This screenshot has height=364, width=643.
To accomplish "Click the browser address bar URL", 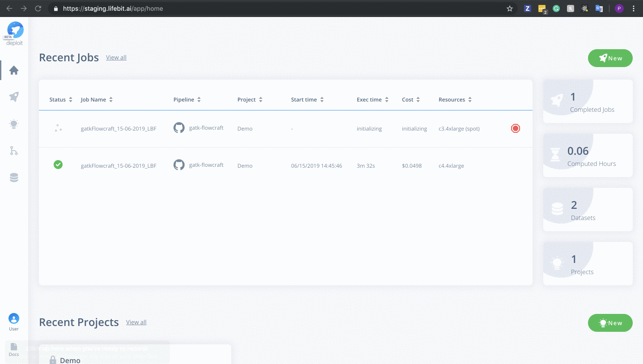I will 113,8.
